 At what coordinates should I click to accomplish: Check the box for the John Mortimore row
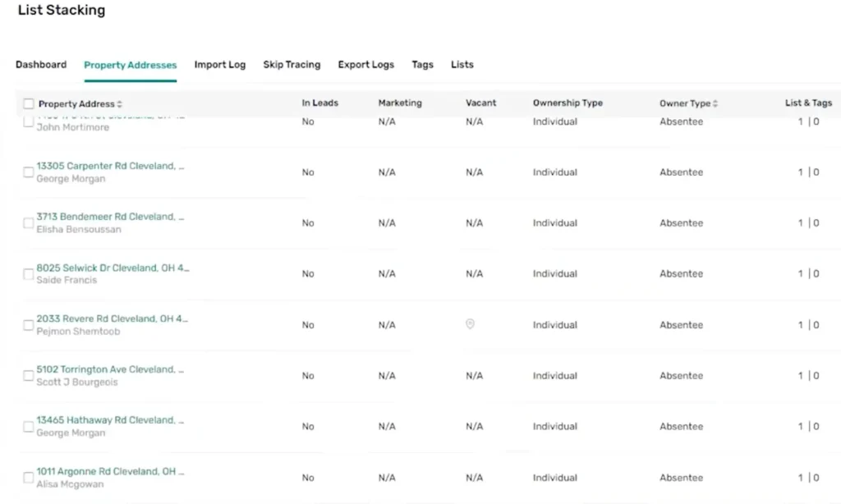29,122
